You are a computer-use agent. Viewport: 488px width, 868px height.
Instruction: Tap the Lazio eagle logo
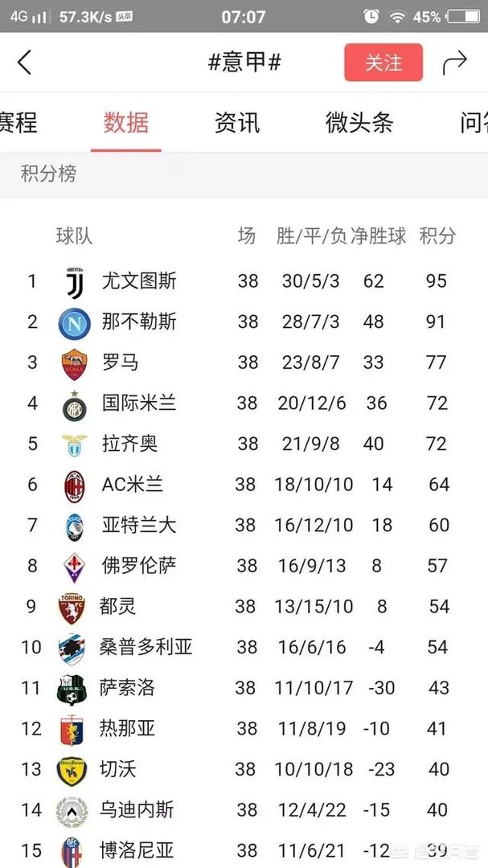[74, 444]
